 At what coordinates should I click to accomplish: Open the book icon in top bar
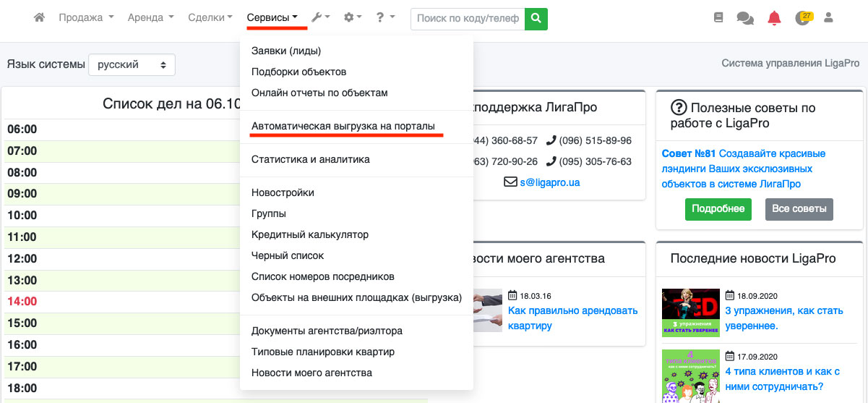point(718,18)
